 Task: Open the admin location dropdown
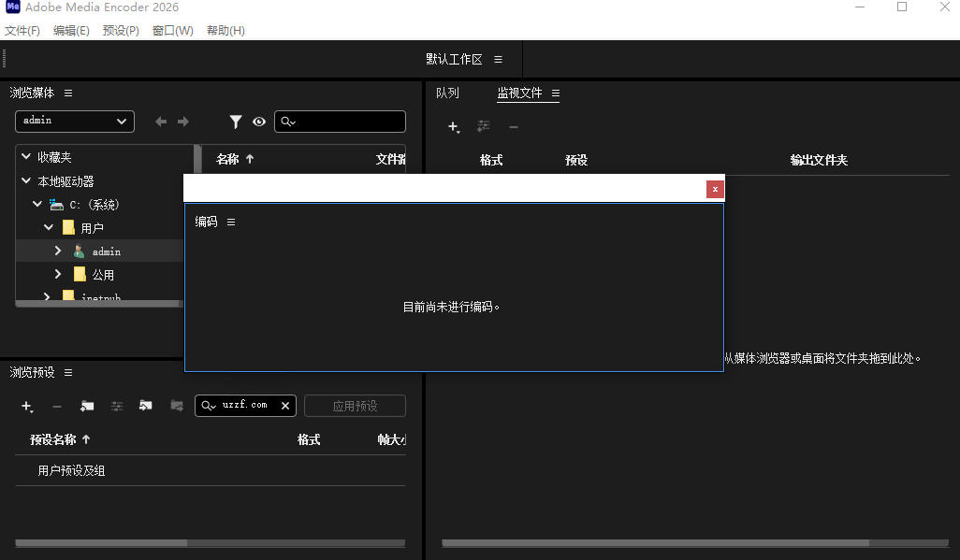point(75,122)
